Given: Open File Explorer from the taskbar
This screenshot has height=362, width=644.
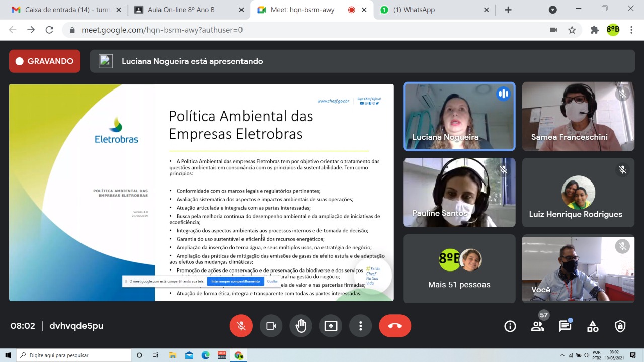Looking at the screenshot, I should [x=173, y=355].
